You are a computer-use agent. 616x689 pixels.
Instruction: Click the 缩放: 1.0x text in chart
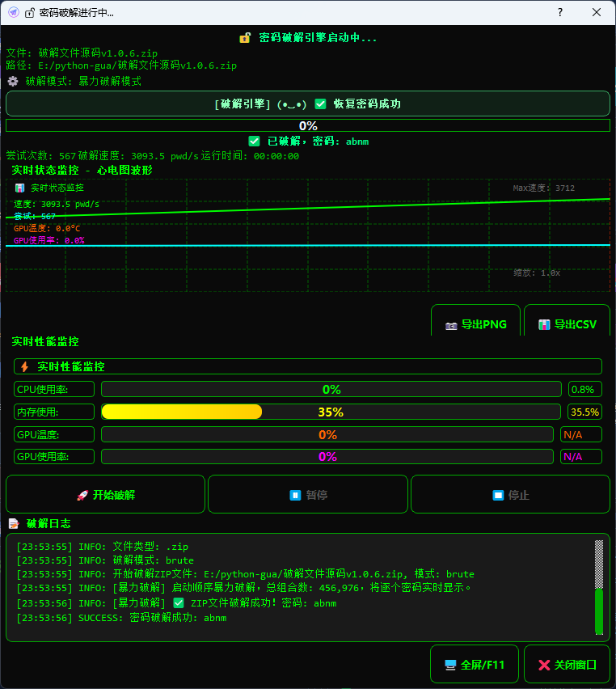537,273
